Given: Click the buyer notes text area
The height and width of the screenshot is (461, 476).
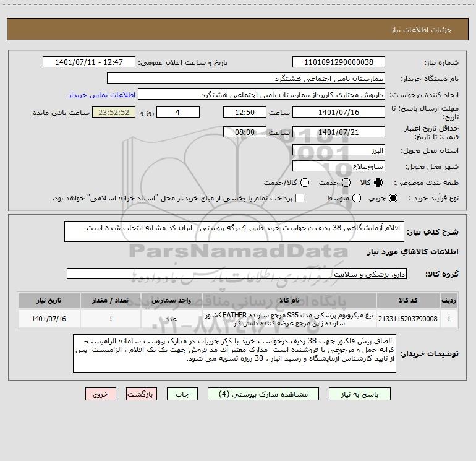Looking at the screenshot, I should pos(234,353).
